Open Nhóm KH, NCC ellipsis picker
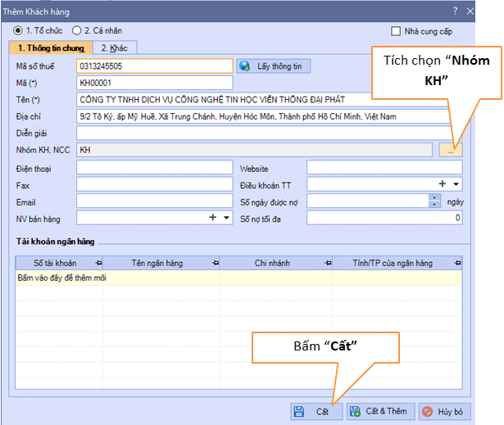504x425 pixels. click(451, 150)
